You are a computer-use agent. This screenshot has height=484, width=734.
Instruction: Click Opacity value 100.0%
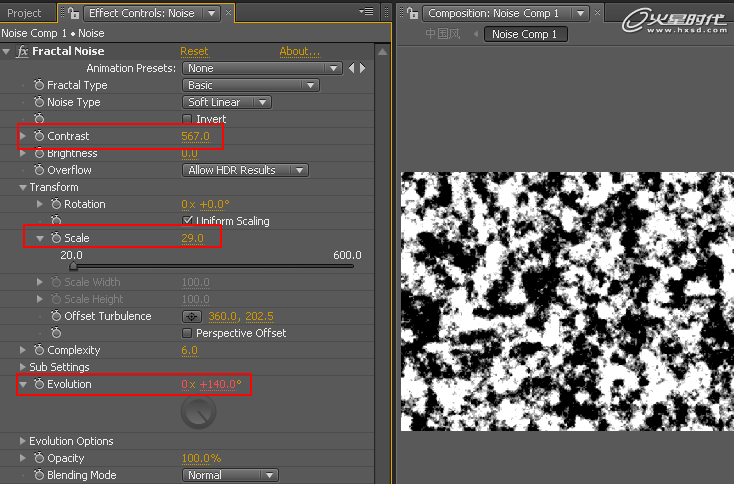[201, 458]
